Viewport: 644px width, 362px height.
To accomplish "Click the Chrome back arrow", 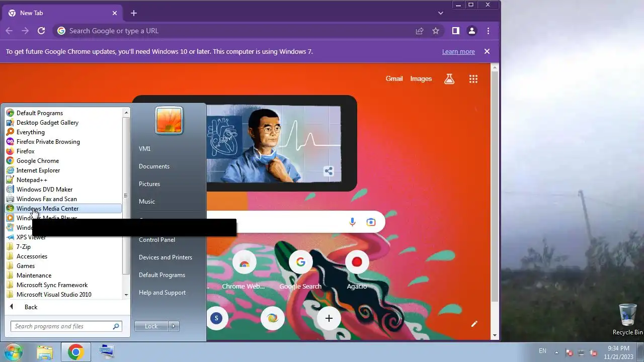I will point(9,31).
